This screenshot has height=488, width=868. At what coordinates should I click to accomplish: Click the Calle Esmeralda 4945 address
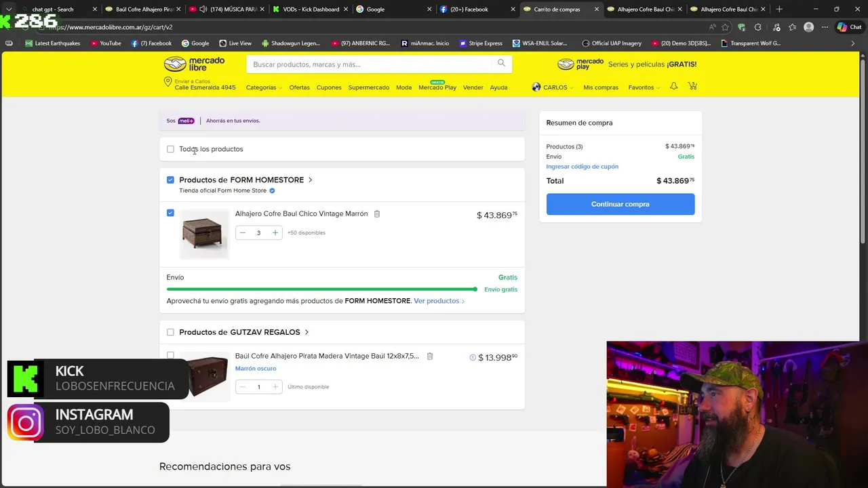point(205,87)
